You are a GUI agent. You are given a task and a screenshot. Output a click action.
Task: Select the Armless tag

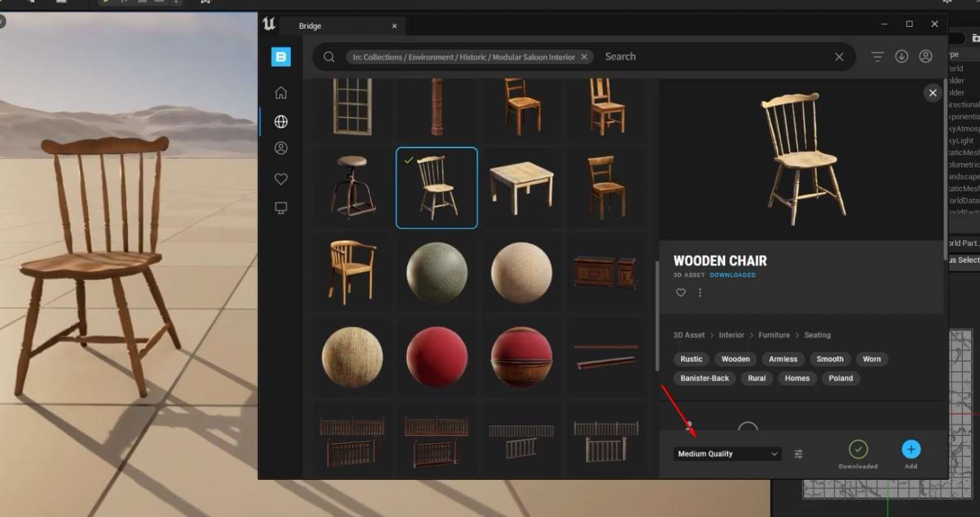point(783,359)
